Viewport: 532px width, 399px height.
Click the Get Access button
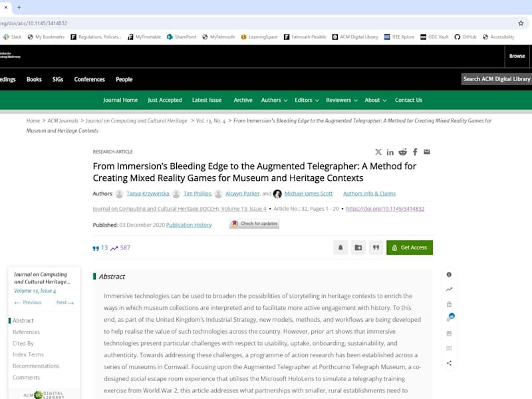pos(410,247)
